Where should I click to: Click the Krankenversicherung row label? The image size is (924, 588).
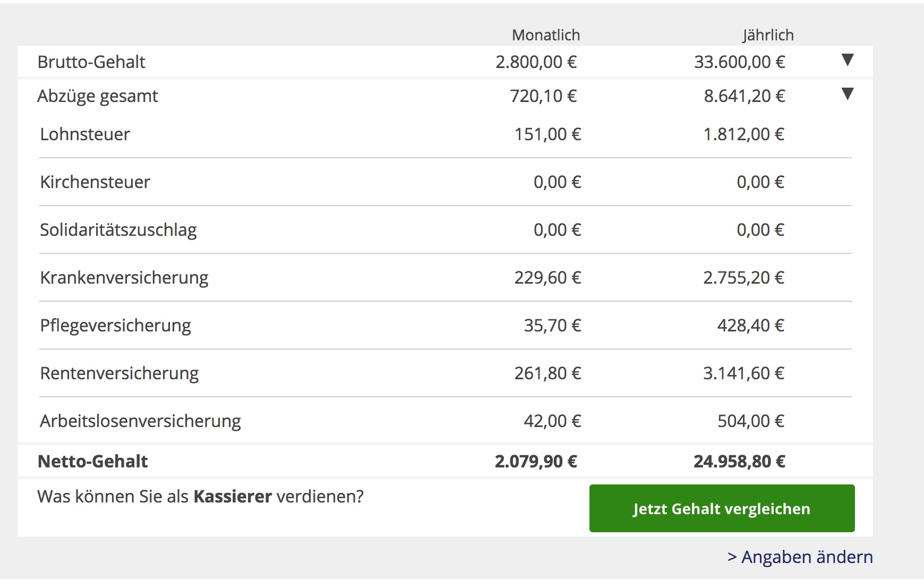(x=124, y=278)
